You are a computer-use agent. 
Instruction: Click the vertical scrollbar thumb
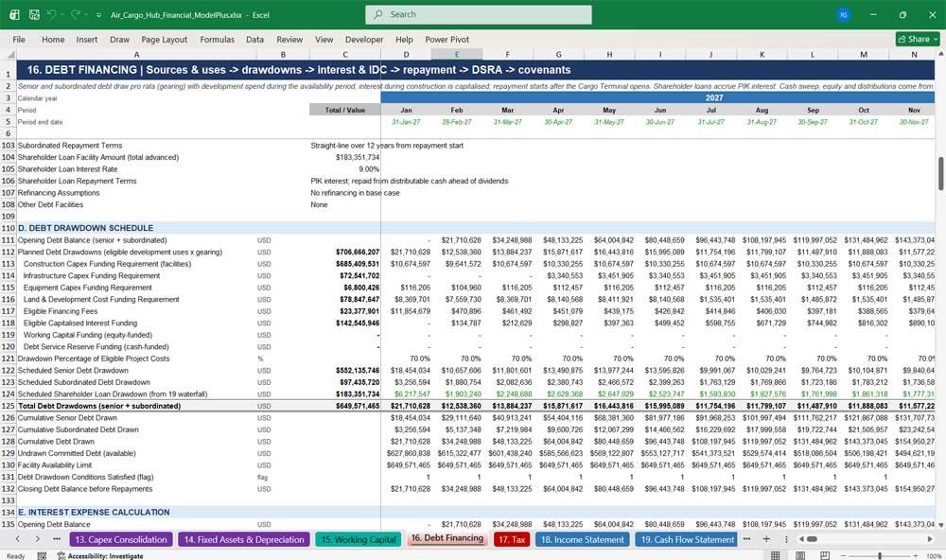940,173
